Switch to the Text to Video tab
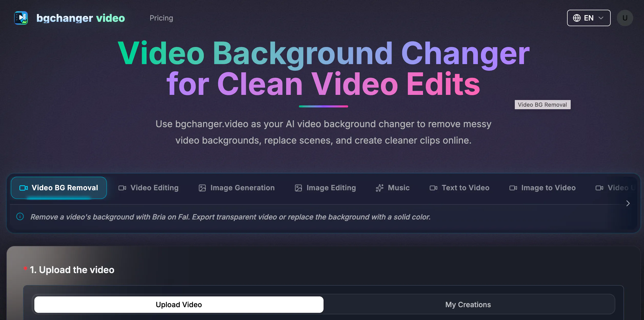This screenshot has height=320, width=644. [x=459, y=188]
